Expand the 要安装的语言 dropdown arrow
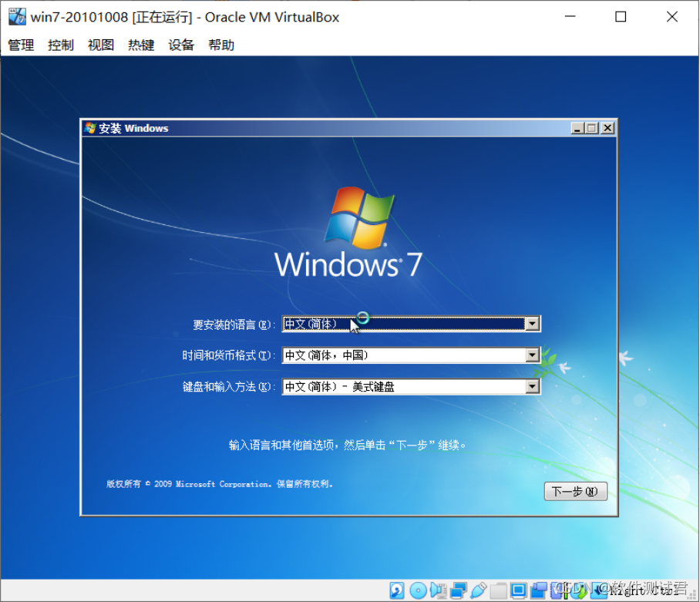This screenshot has width=700, height=602. point(532,324)
